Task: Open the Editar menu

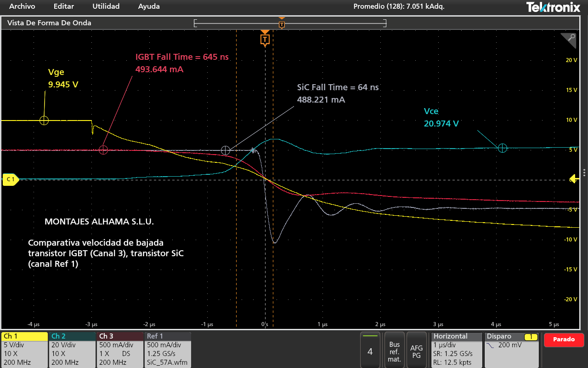Action: click(x=63, y=6)
